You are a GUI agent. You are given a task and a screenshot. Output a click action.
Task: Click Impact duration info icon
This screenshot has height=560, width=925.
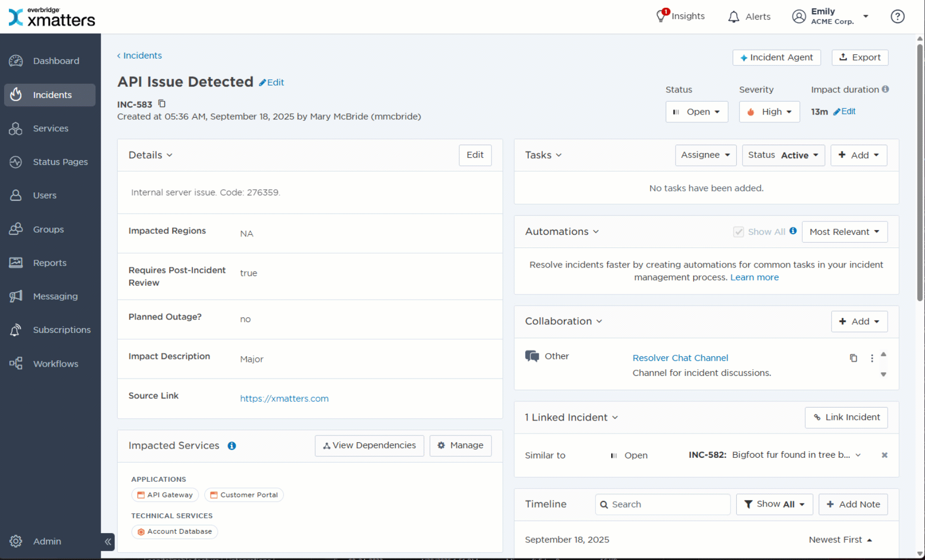click(x=885, y=89)
